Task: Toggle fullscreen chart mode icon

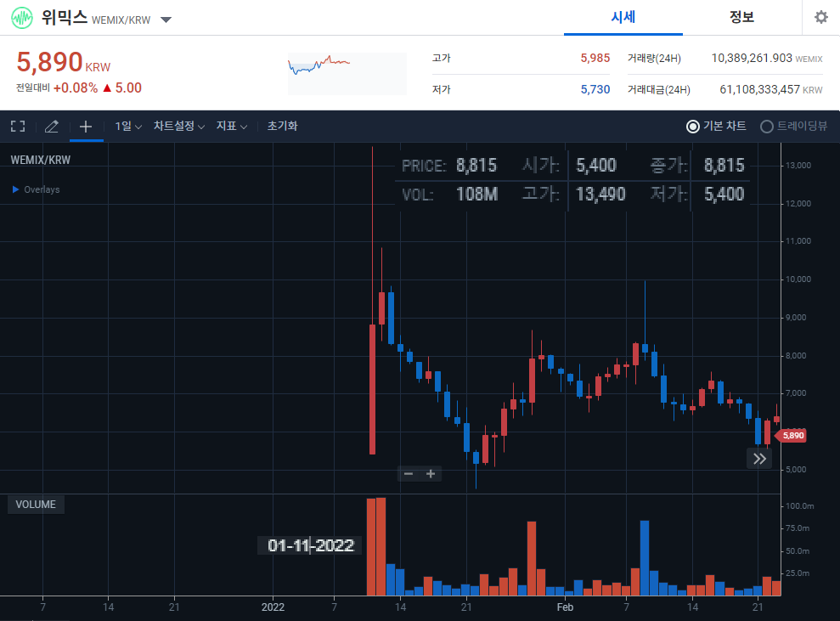Action: click(18, 126)
